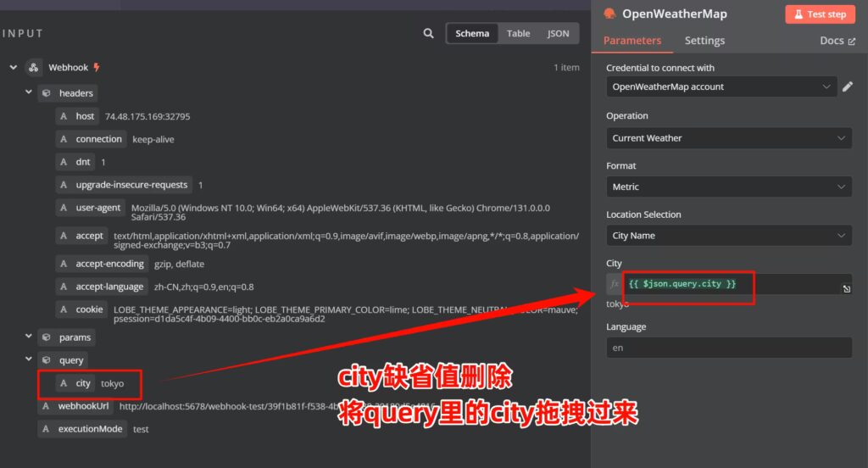This screenshot has width=868, height=468.
Task: Select the accept-language field pill
Action: click(x=103, y=287)
